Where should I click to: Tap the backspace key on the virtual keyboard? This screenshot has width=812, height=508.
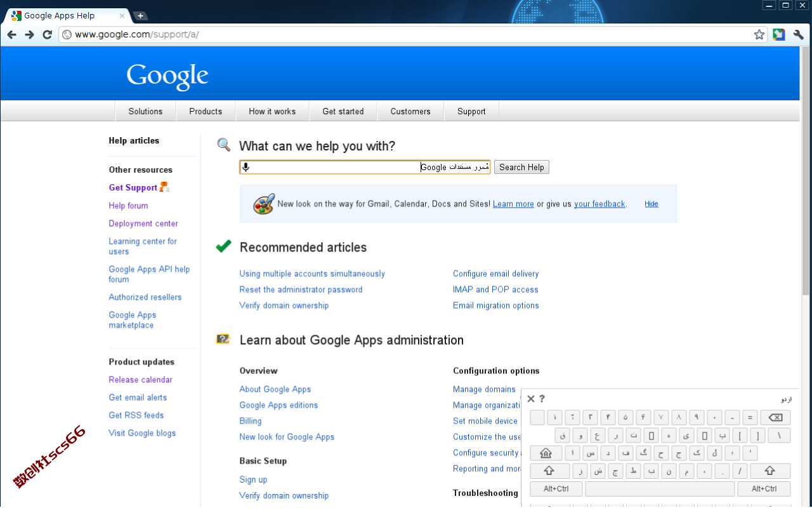[x=775, y=417]
